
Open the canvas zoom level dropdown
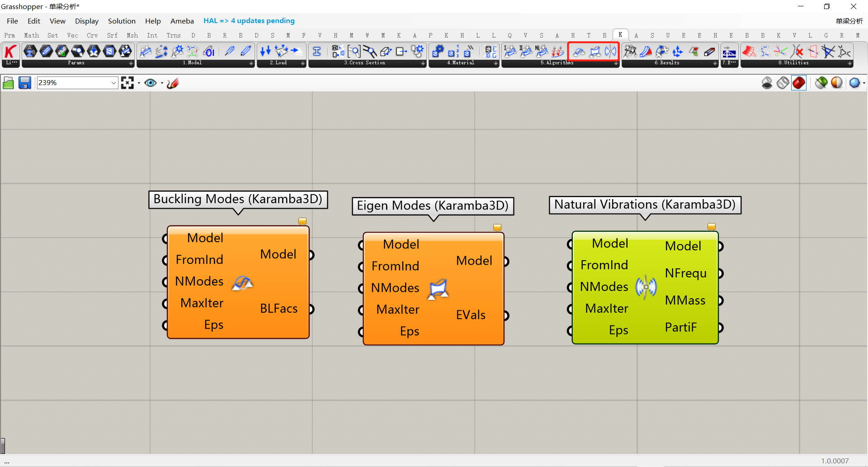point(113,83)
